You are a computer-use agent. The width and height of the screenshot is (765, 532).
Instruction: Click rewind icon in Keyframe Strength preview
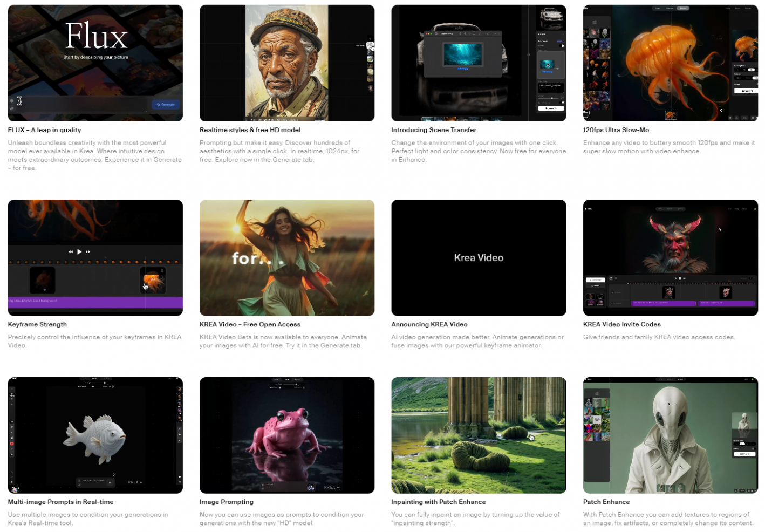click(71, 251)
